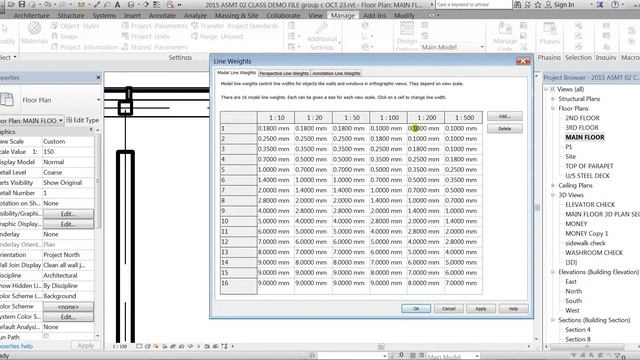Open WASHROOM CHECK 3D view
640x360 pixels.
[594, 253]
